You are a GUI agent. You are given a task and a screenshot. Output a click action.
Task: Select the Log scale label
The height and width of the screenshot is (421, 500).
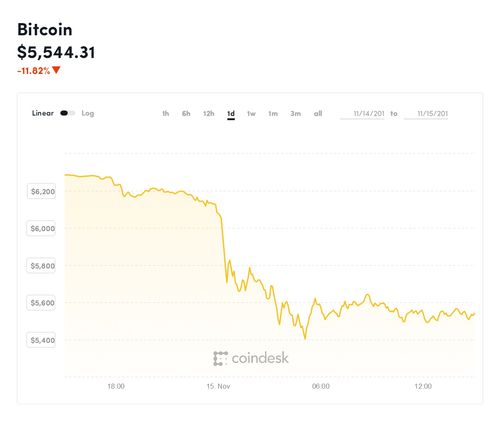coord(88,113)
